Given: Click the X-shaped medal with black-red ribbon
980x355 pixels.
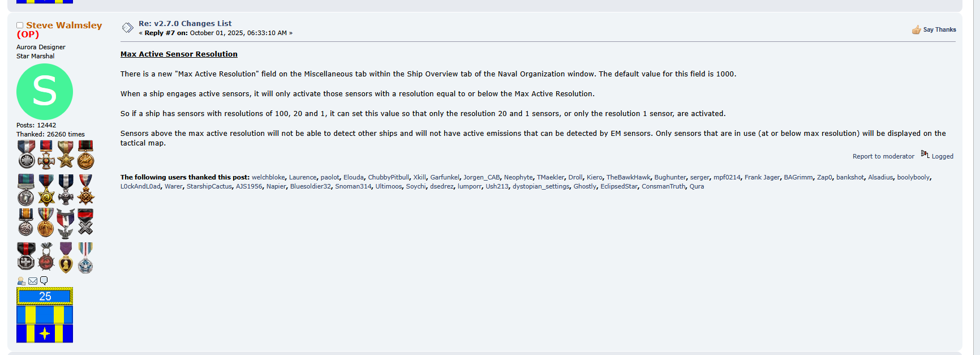Looking at the screenshot, I should point(85,222).
